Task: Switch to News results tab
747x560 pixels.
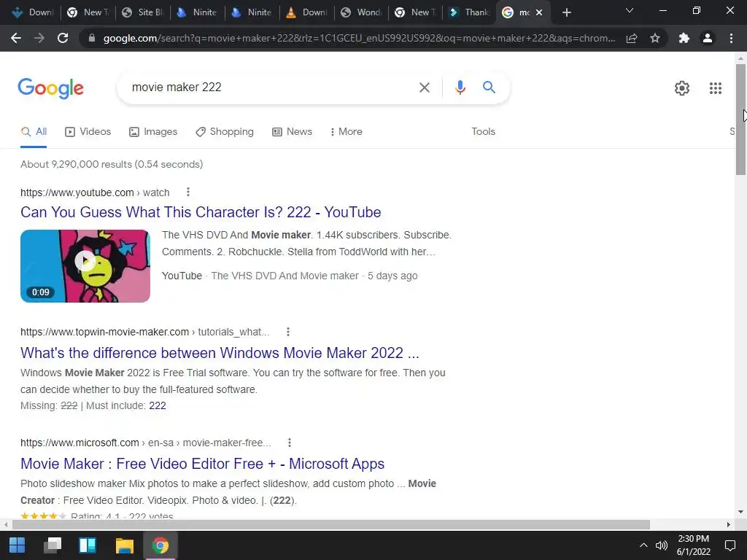Action: [292, 131]
